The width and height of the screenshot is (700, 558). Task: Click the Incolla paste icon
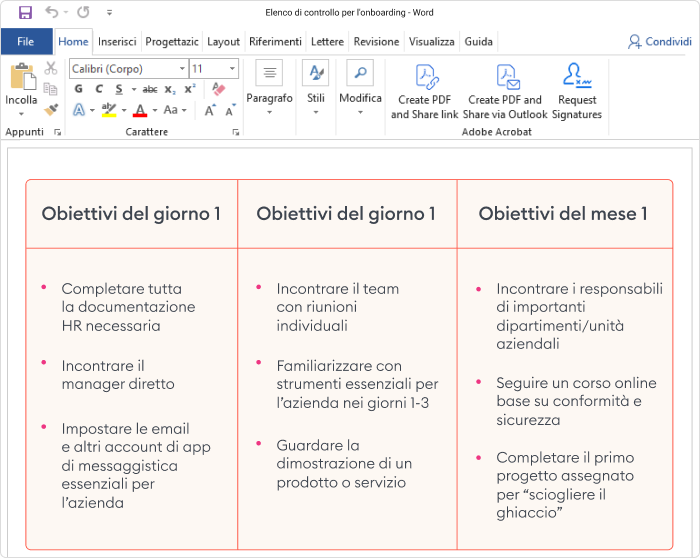pos(23,76)
